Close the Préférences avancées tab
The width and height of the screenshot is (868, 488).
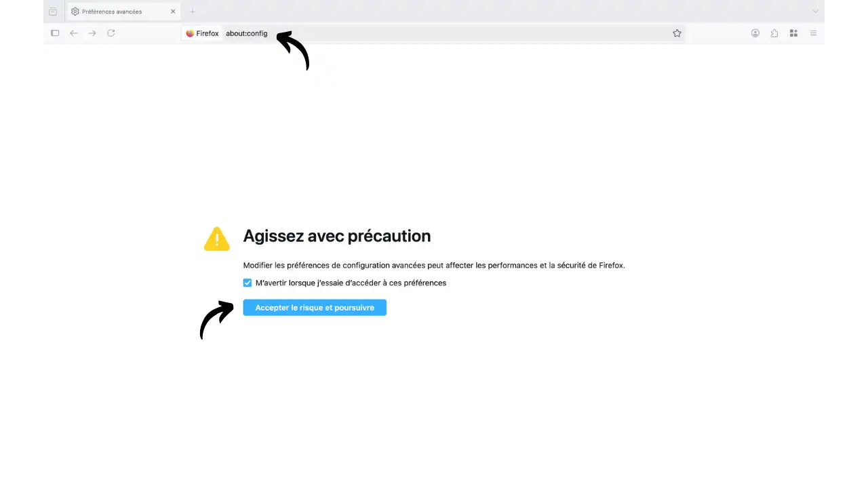(172, 11)
